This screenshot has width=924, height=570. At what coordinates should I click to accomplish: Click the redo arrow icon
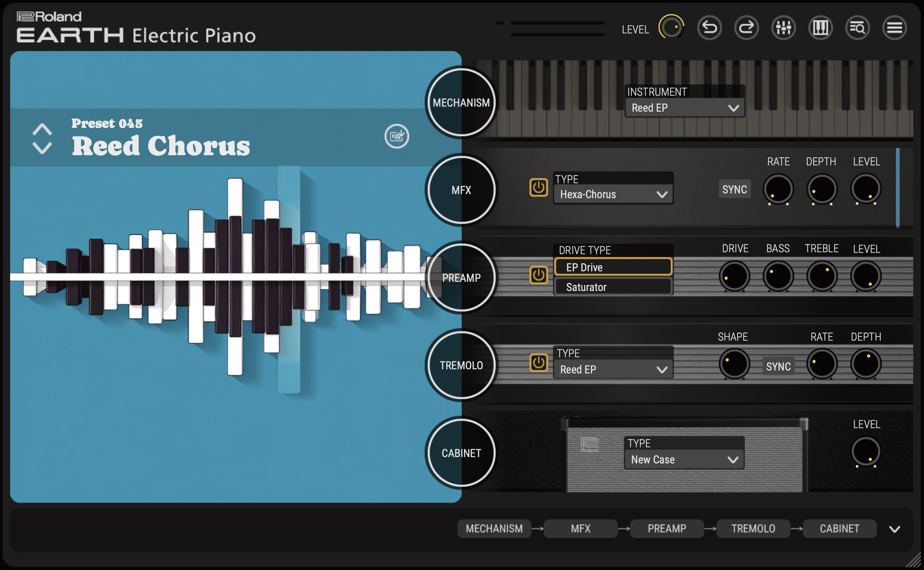746,28
